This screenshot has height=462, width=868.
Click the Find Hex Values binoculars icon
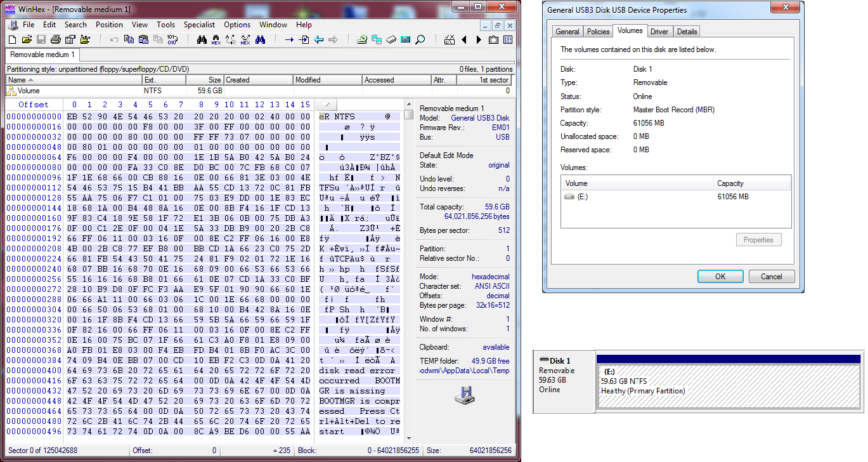point(216,39)
